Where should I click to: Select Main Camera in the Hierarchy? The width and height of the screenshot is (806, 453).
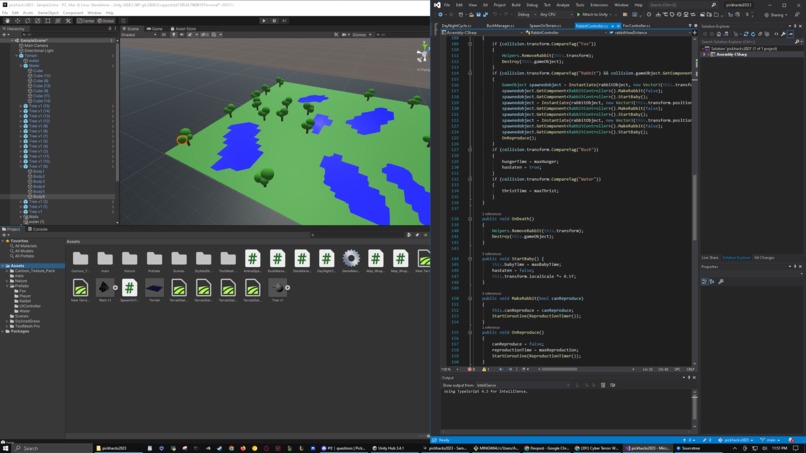pyautogui.click(x=36, y=46)
